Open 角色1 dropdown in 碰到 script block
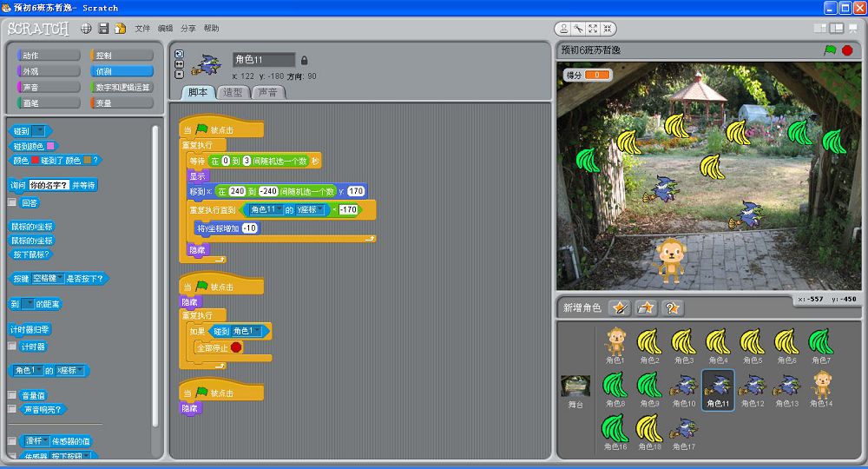The height and width of the screenshot is (469, 868). point(247,331)
